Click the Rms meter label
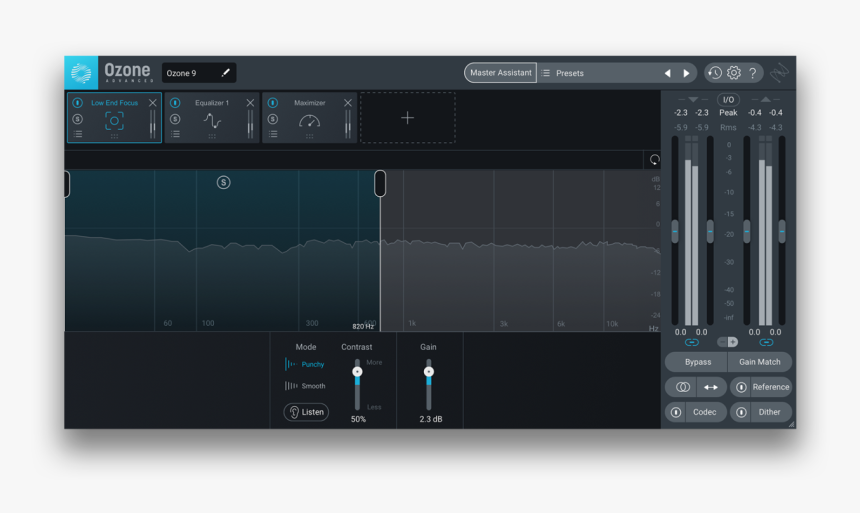This screenshot has height=513, width=860. pos(728,127)
